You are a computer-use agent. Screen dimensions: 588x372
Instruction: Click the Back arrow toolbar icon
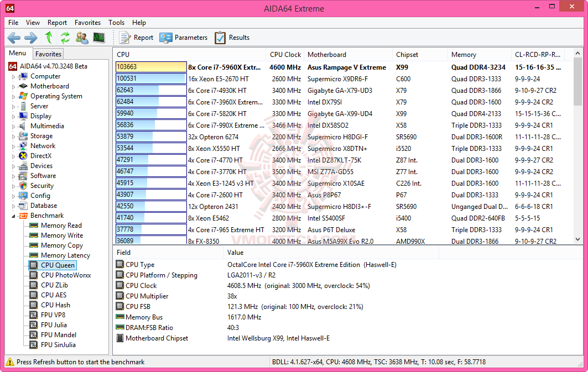tap(14, 38)
